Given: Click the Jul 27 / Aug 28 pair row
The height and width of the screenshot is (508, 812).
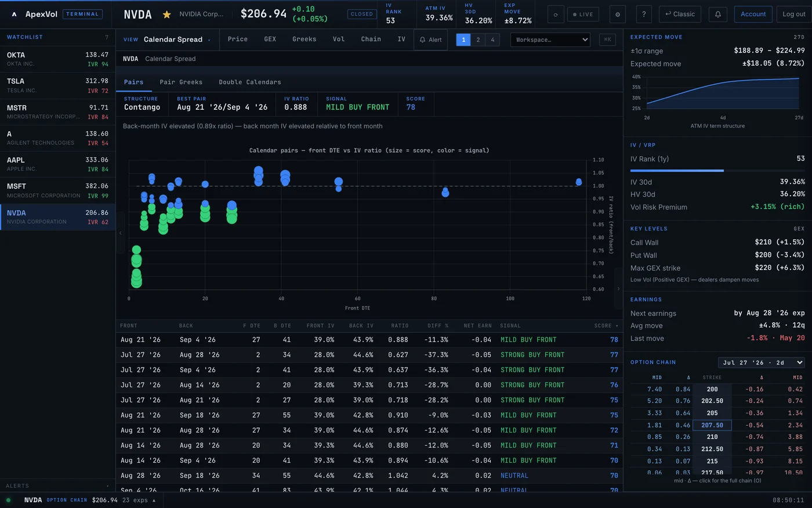Looking at the screenshot, I should pos(369,355).
